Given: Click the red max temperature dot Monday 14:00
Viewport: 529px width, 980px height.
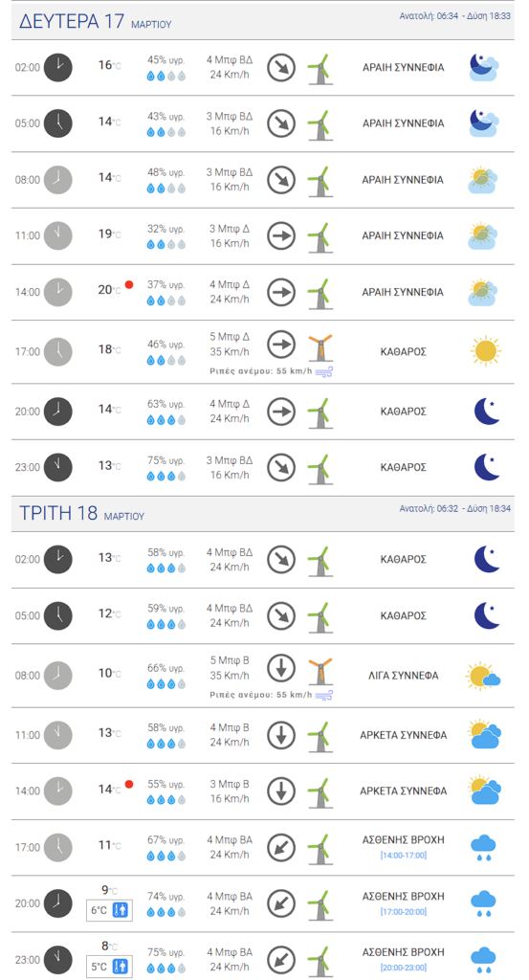Looking at the screenshot, I should point(129,285).
